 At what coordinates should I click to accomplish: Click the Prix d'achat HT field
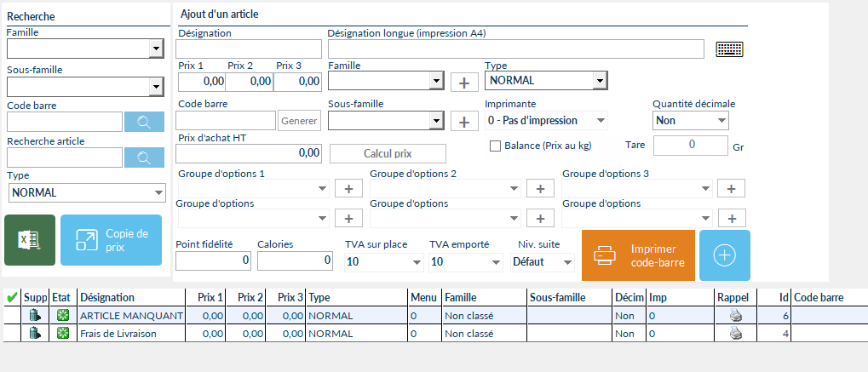(249, 153)
